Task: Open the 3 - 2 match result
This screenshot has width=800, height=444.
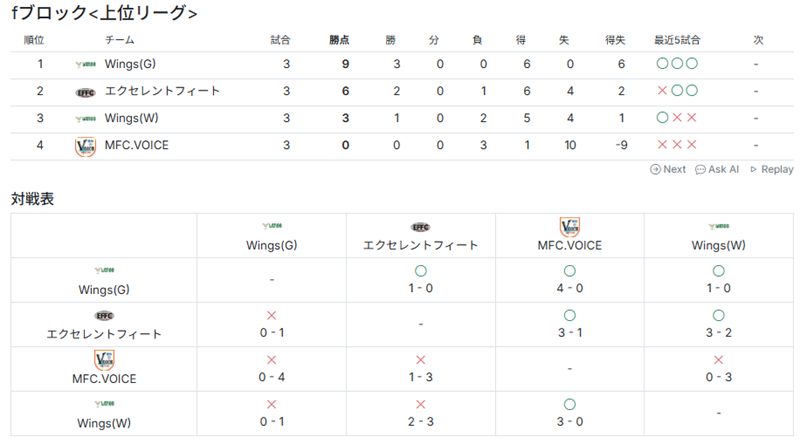Action: pos(718,333)
